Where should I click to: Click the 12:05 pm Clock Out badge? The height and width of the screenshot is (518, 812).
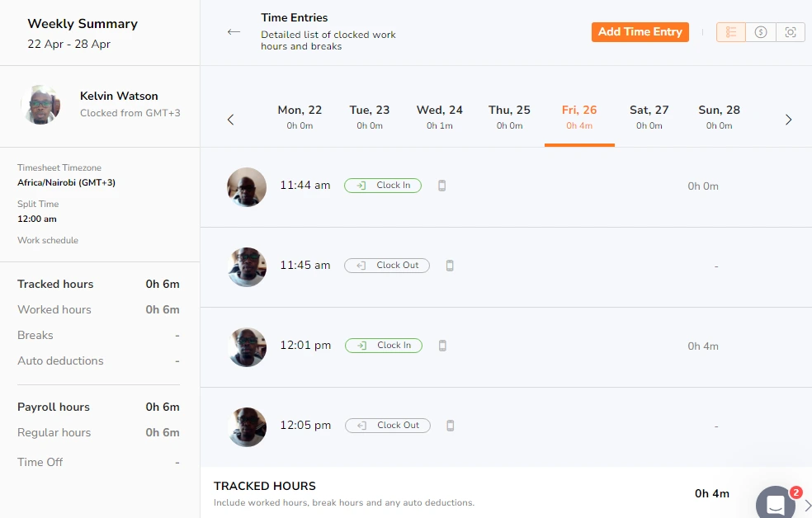(x=388, y=426)
